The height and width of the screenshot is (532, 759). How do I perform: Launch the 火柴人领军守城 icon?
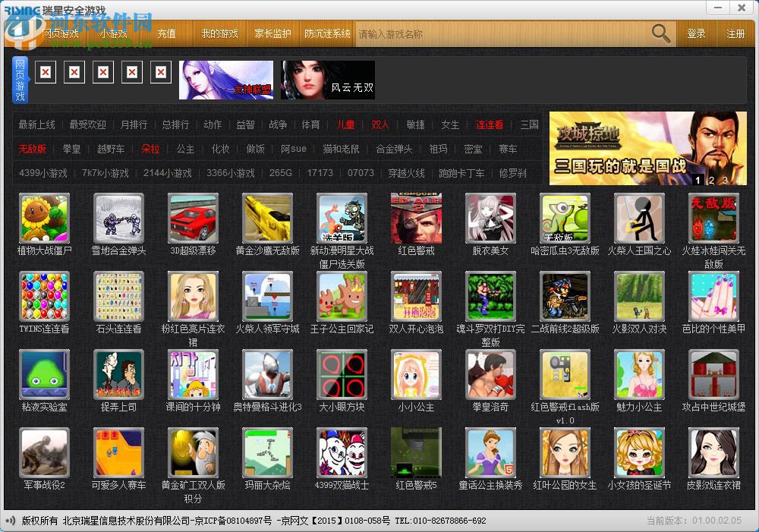(x=268, y=296)
